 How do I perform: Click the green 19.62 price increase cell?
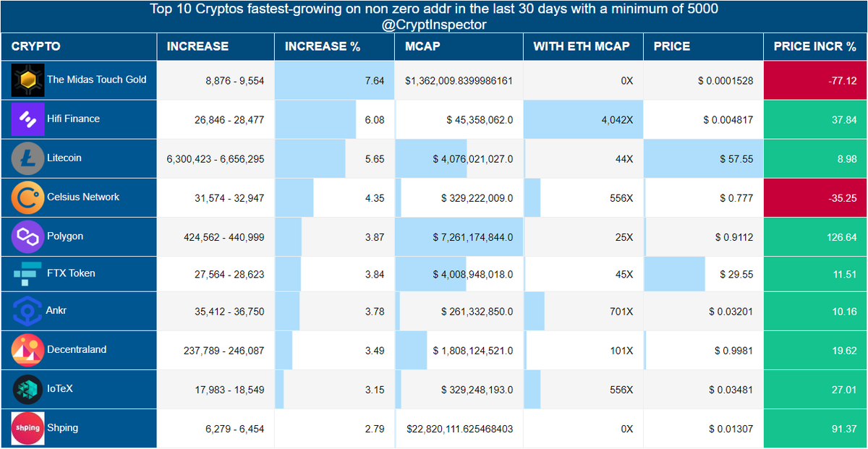pos(815,351)
